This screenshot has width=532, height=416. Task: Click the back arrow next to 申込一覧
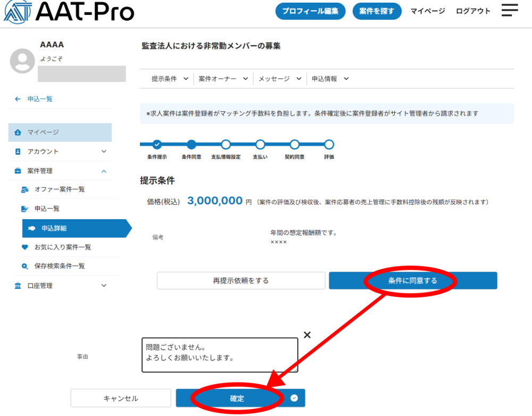click(x=18, y=99)
